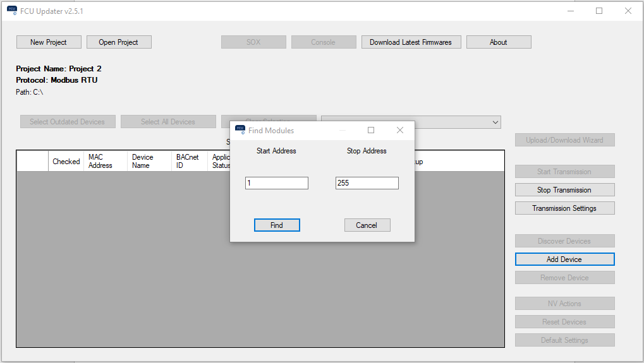Screen dimensions: 644x363
Task: Click the FCU Updater title bar icon
Action: click(12, 11)
